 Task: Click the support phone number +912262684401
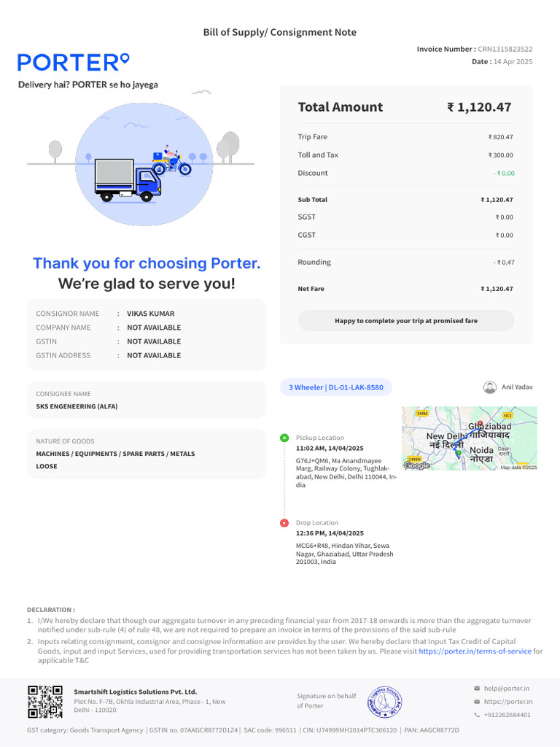[x=507, y=715]
